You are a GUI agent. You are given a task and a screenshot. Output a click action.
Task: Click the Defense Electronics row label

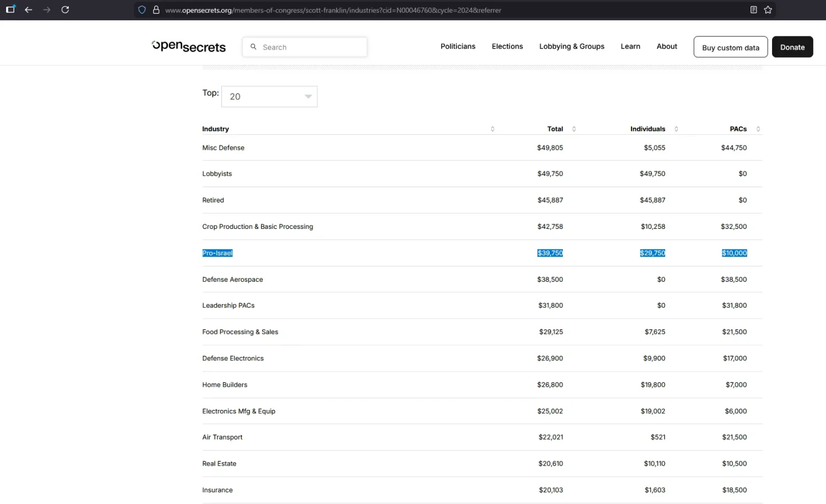point(233,358)
